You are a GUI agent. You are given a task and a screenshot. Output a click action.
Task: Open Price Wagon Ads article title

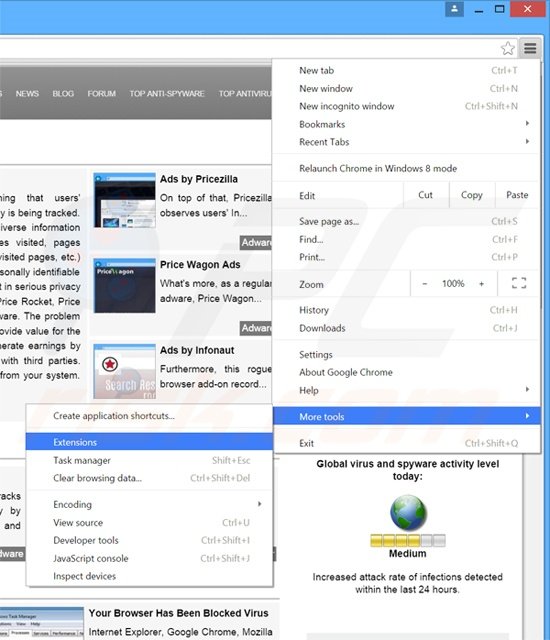(200, 264)
